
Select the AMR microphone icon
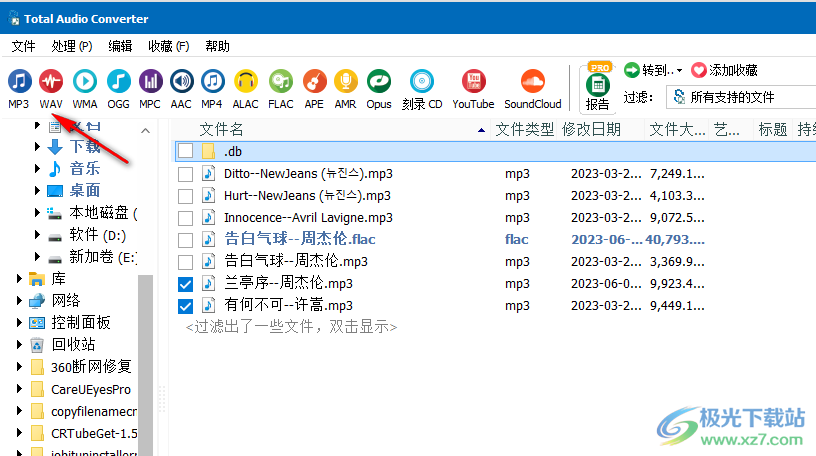tap(346, 89)
